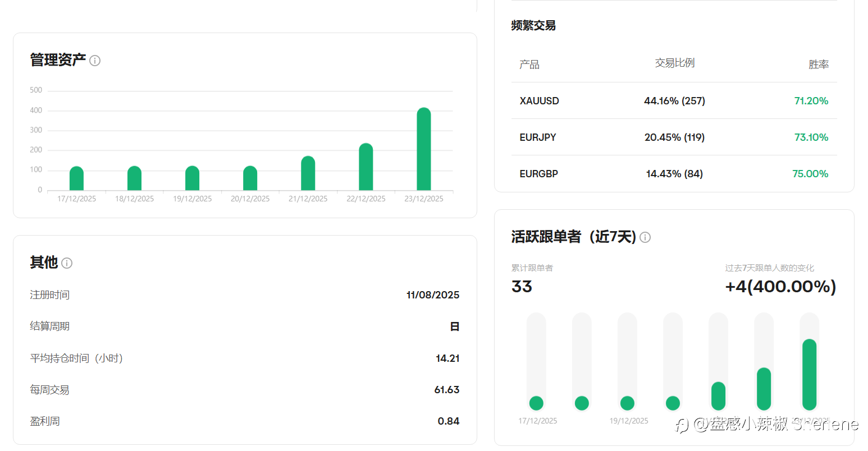Click the info icon beside 其他
868x451 pixels.
point(67,263)
